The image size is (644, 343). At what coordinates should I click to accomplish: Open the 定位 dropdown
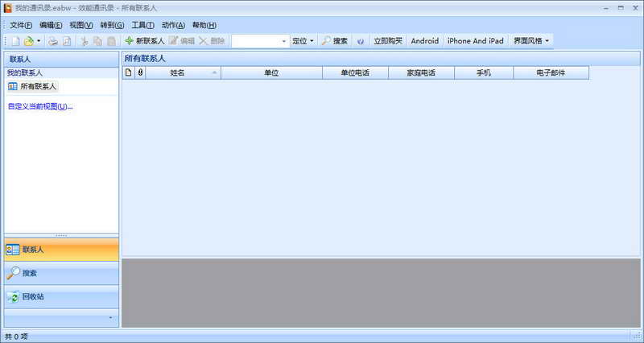coord(303,41)
